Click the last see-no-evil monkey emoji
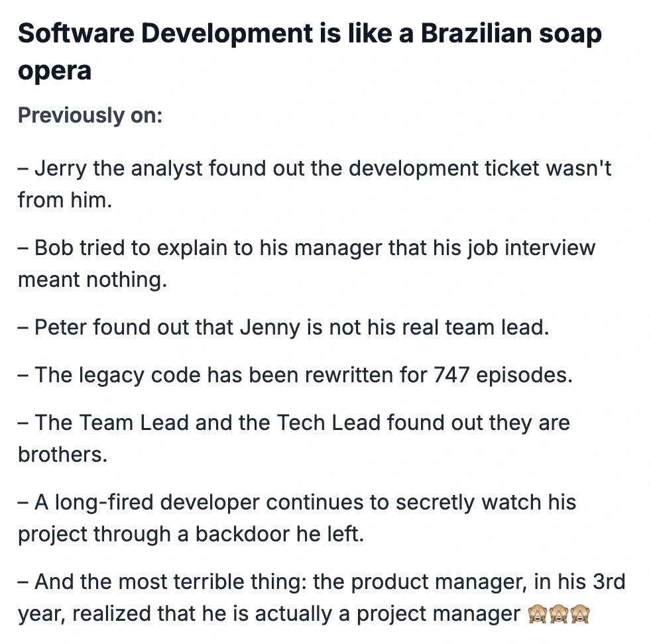Image resolution: width=651 pixels, height=644 pixels. tap(580, 614)
